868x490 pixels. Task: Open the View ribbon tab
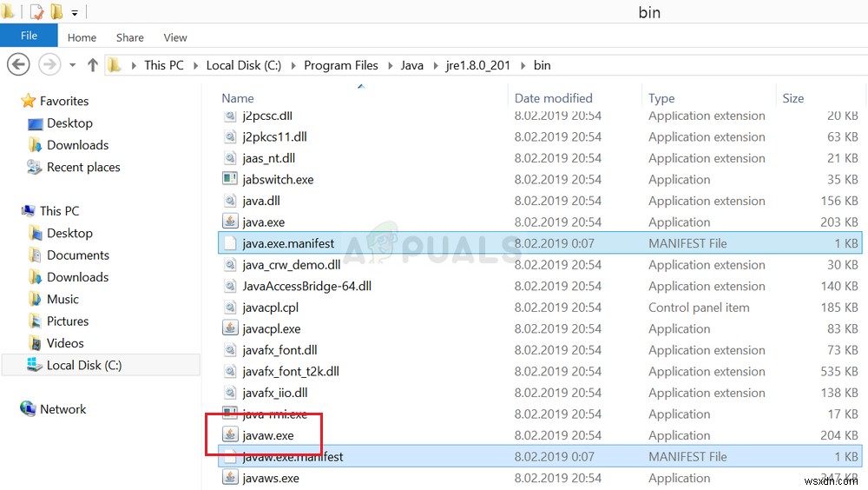click(175, 37)
